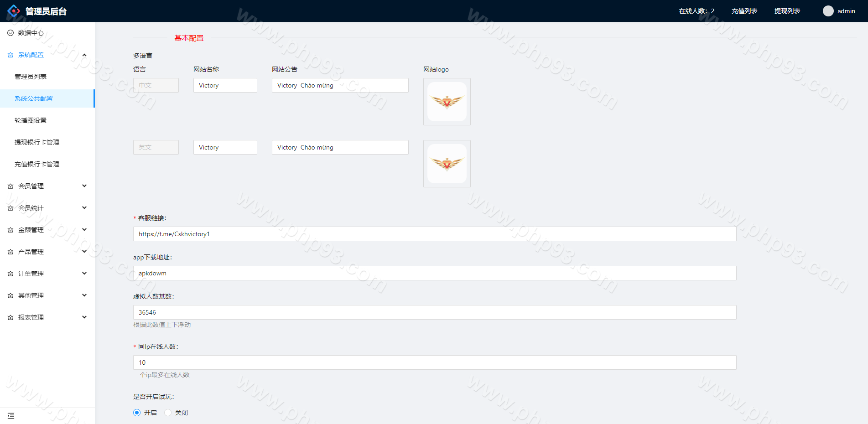868x424 pixels.
Task: Click the 系统配置 crown icon
Action: point(10,55)
